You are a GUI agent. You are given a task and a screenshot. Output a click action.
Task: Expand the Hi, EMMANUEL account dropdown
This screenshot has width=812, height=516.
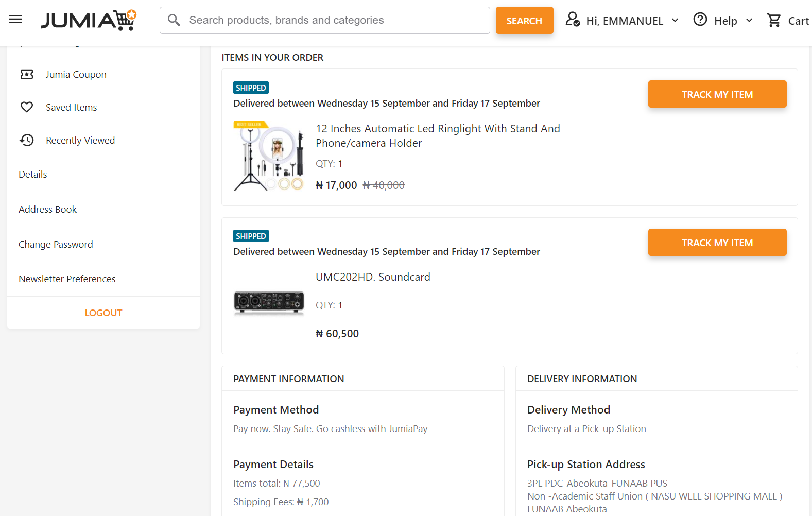pos(675,21)
